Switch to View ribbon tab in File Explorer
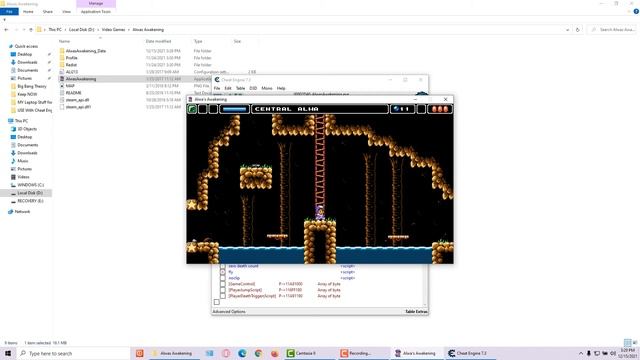Screen dimensions: 640x360 point(67,11)
